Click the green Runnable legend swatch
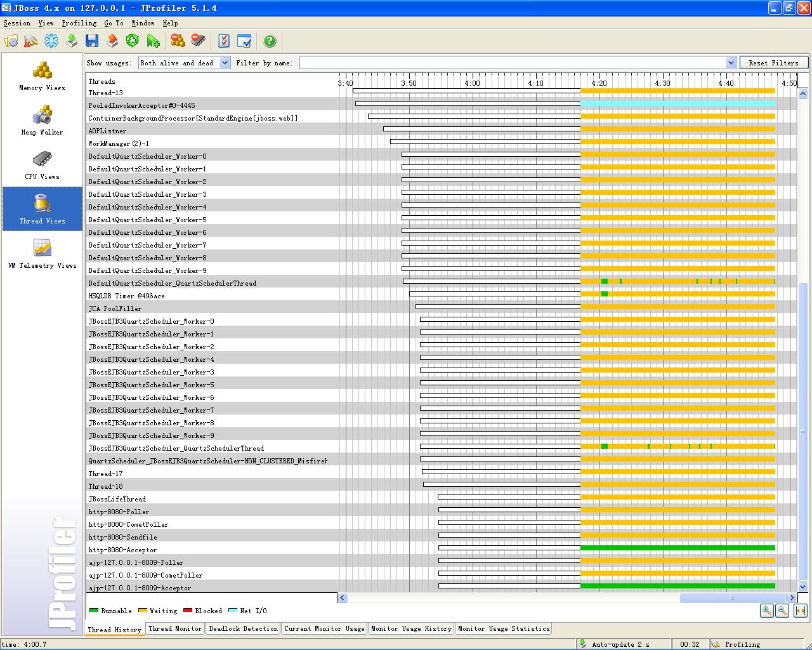This screenshot has width=812, height=650. click(x=94, y=611)
